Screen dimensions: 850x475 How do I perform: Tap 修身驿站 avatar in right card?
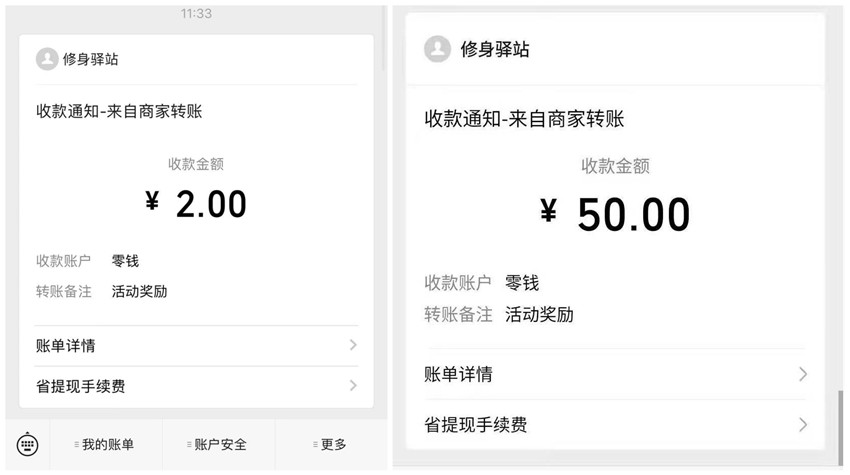pos(437,49)
